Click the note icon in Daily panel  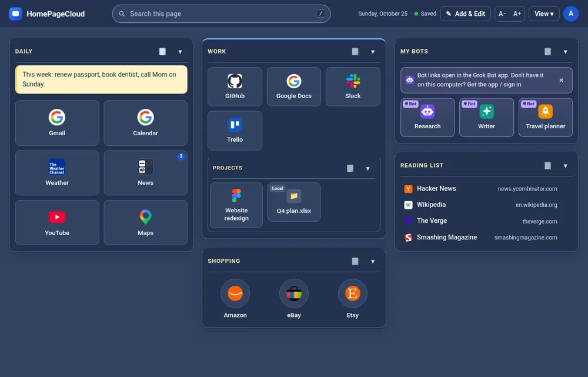click(x=162, y=51)
